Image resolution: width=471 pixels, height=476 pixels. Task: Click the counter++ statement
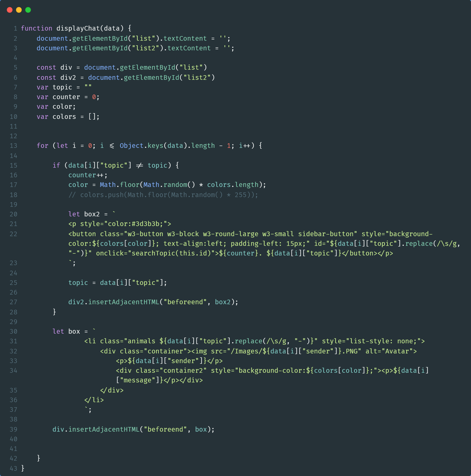[x=88, y=175]
